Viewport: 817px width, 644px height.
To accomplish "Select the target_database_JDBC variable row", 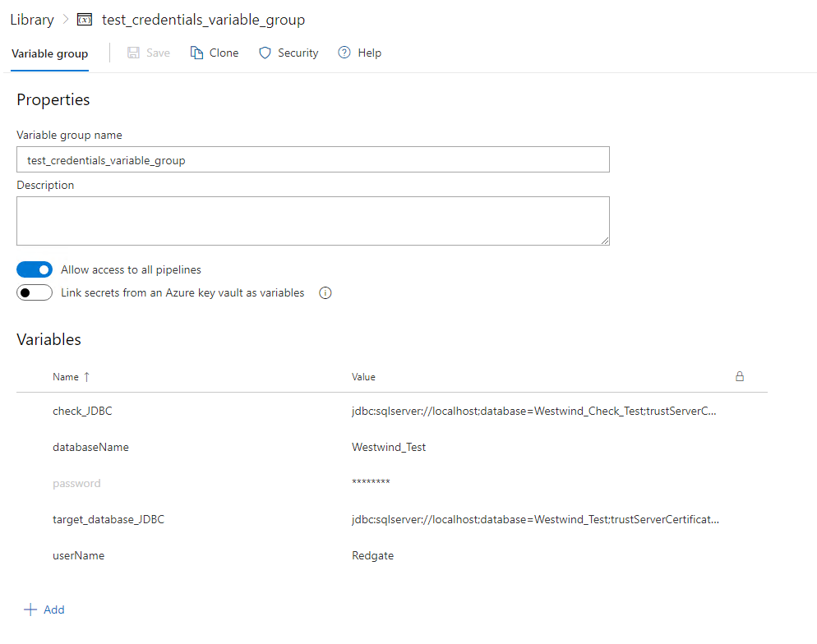I will [108, 519].
